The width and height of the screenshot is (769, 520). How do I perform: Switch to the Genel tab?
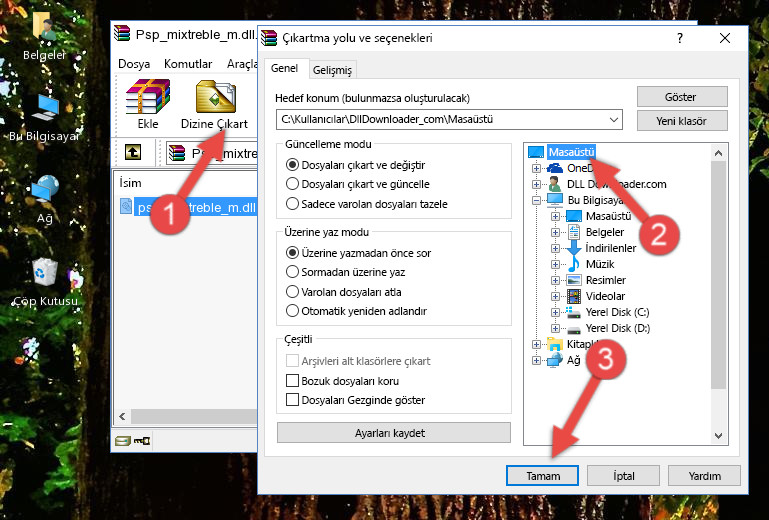point(284,68)
